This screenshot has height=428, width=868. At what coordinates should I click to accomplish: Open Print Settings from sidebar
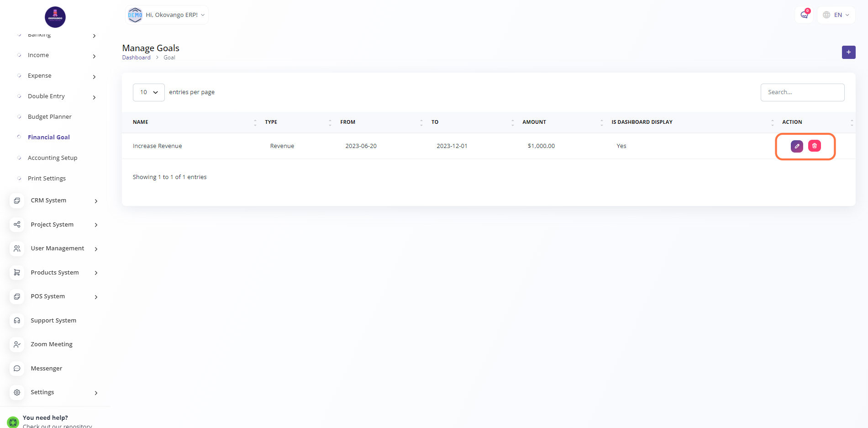pos(47,179)
